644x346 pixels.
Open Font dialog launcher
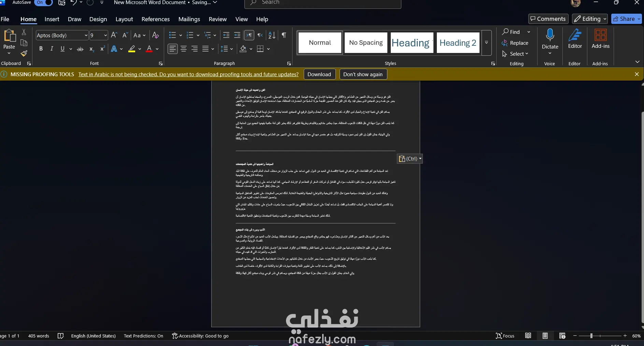[161, 64]
